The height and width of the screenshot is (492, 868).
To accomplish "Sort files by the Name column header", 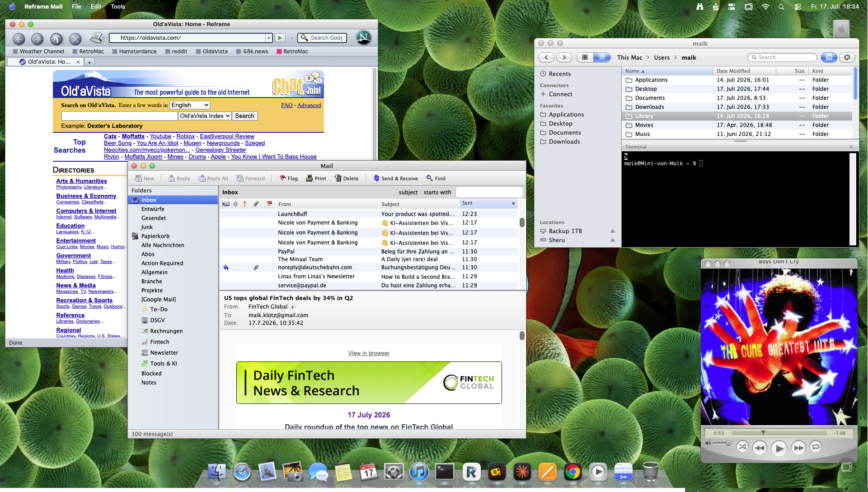I will click(x=667, y=71).
